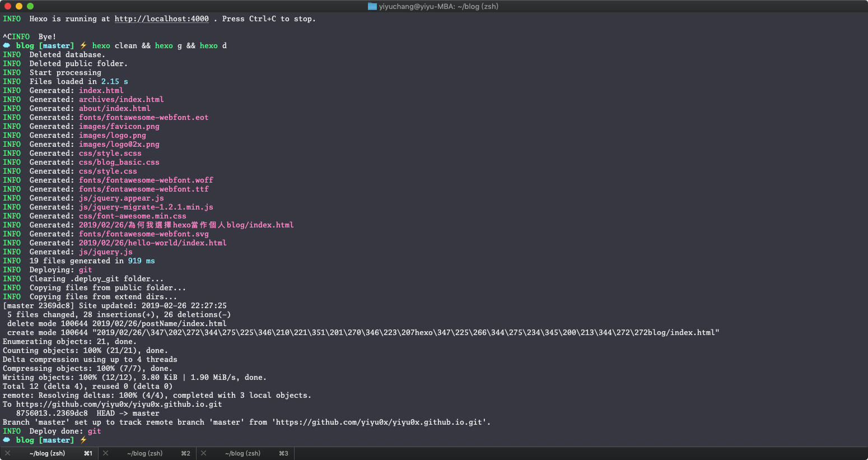Close the first ~/blog tab marked ⌘1
The width and height of the screenshot is (868, 460).
7,453
